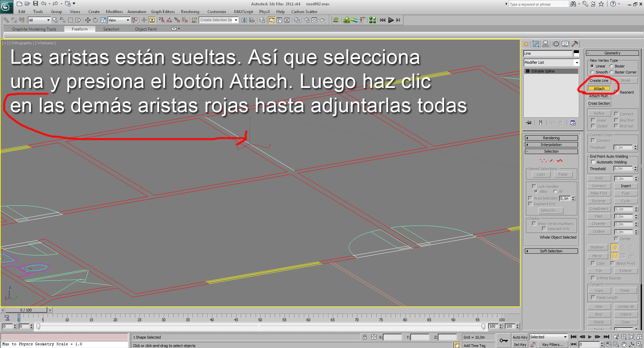Click the Pin Stack icon

pyautogui.click(x=529, y=123)
